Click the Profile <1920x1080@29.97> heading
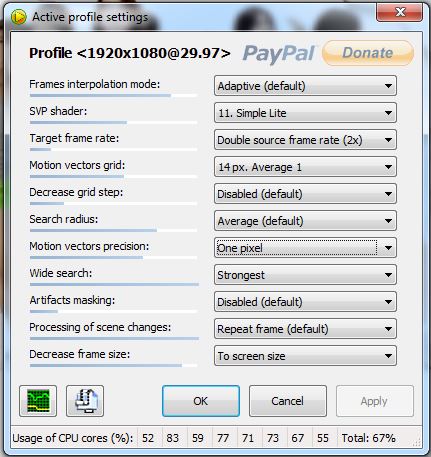431x457 pixels. click(130, 53)
